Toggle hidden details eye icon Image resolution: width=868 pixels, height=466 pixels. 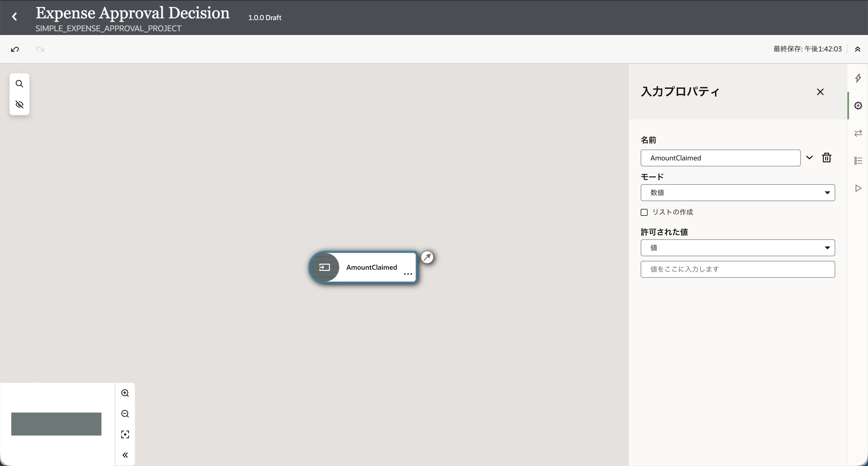(x=20, y=104)
